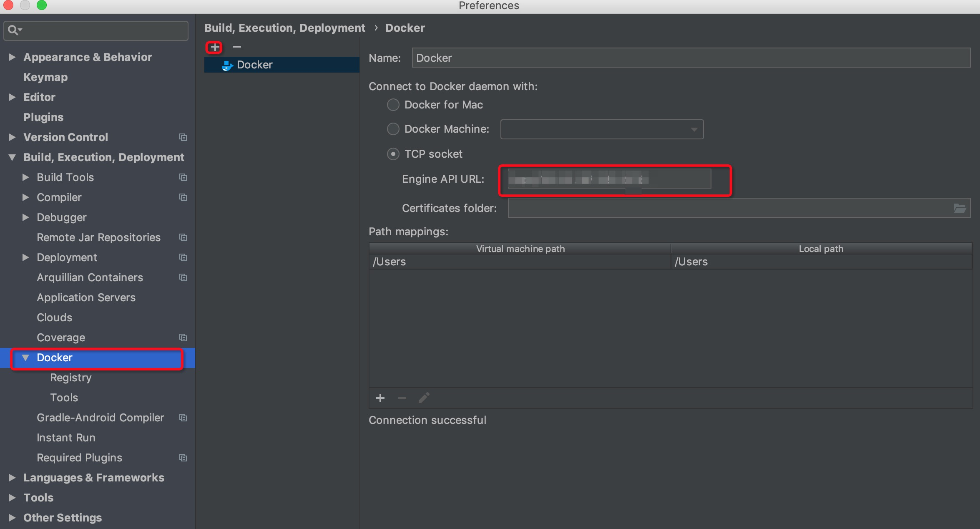Browse for certificates folder
This screenshot has height=529, width=980.
[960, 208]
